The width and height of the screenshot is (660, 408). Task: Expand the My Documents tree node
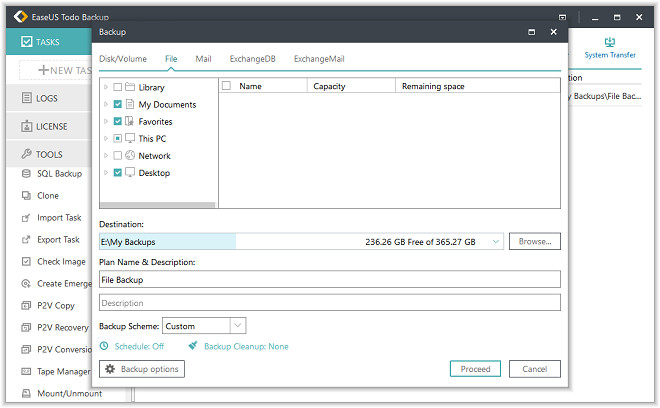tap(106, 104)
